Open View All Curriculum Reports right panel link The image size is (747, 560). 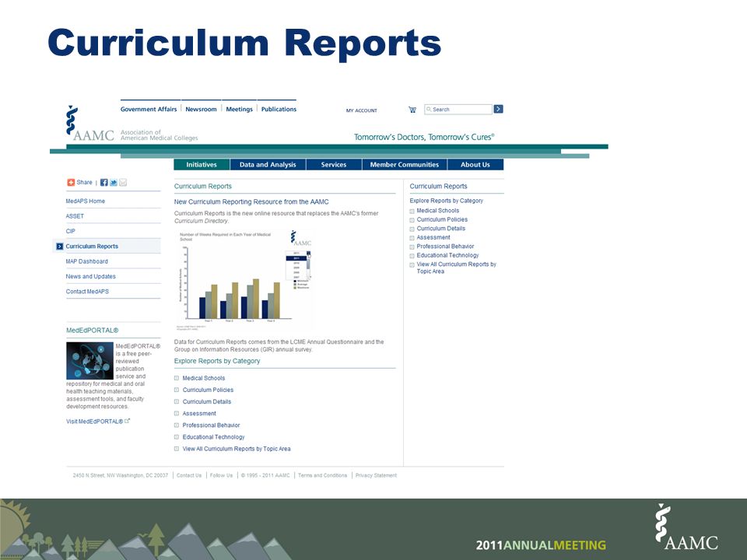point(457,268)
